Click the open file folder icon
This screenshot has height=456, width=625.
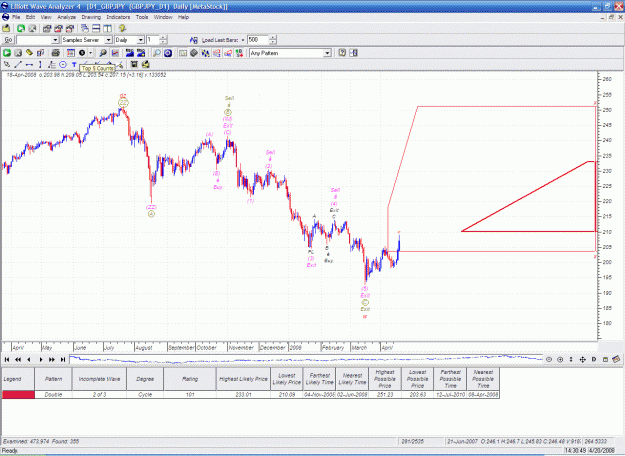pyautogui.click(x=6, y=28)
